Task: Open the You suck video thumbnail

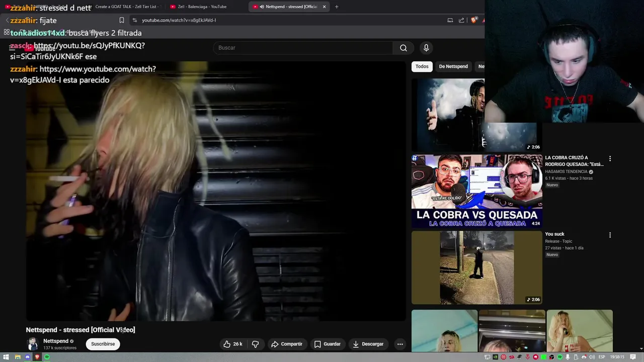Action: (x=477, y=267)
